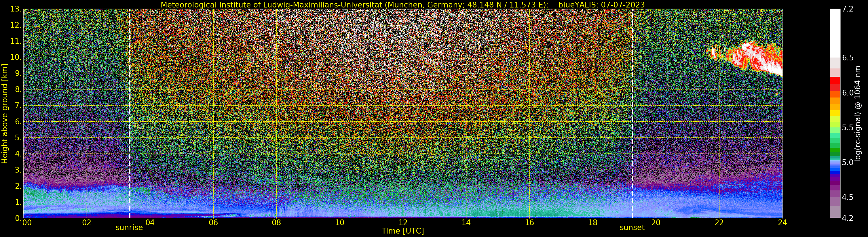Click time axis tick '04'

tap(150, 223)
